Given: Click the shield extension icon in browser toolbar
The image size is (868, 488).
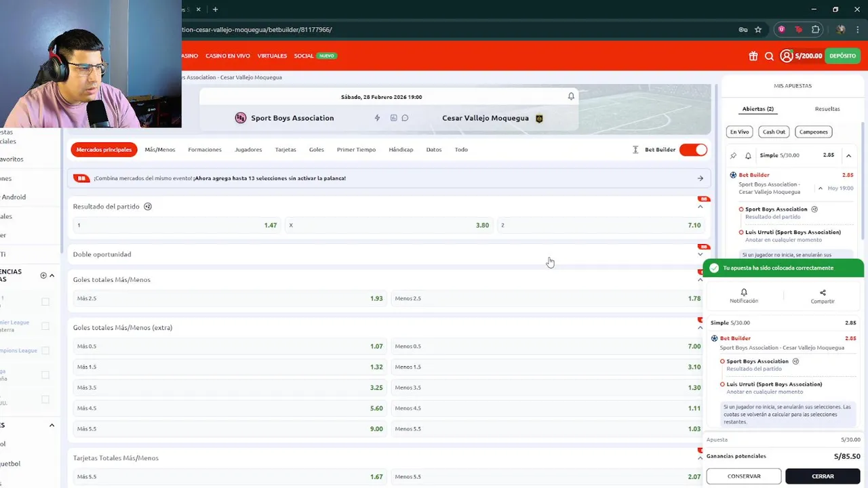Looking at the screenshot, I should coord(781,30).
